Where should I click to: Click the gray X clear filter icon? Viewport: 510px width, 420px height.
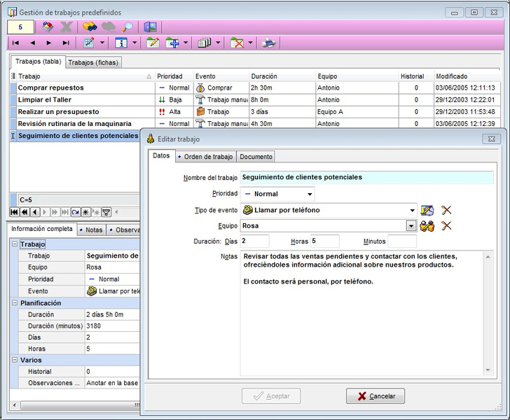[66, 27]
